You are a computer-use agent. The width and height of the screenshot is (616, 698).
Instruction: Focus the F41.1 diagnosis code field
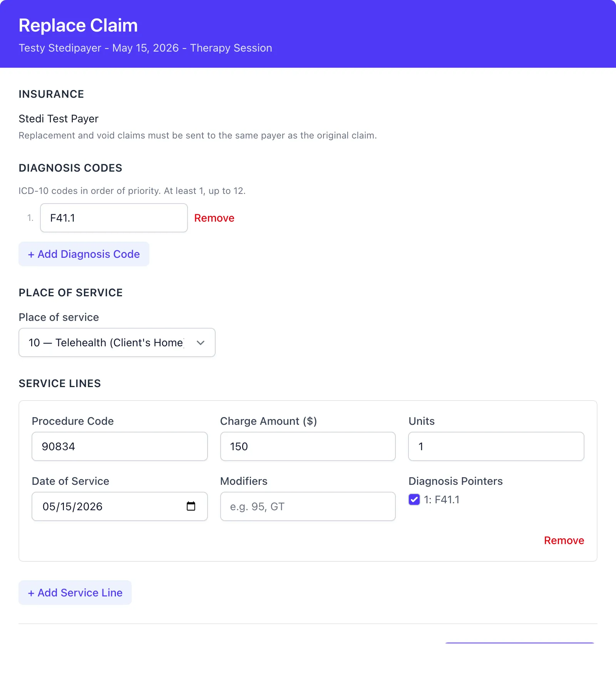point(114,218)
